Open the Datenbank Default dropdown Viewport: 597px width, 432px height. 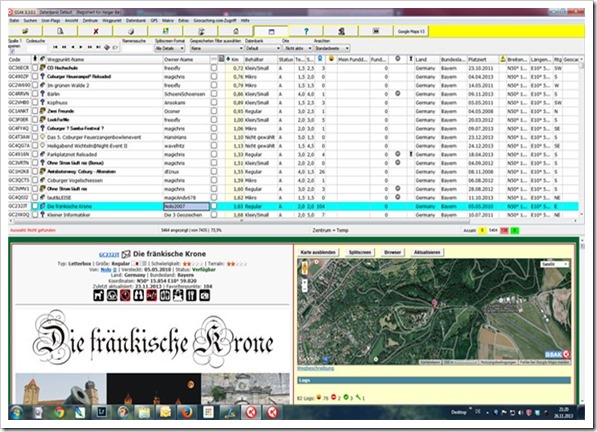point(263,48)
